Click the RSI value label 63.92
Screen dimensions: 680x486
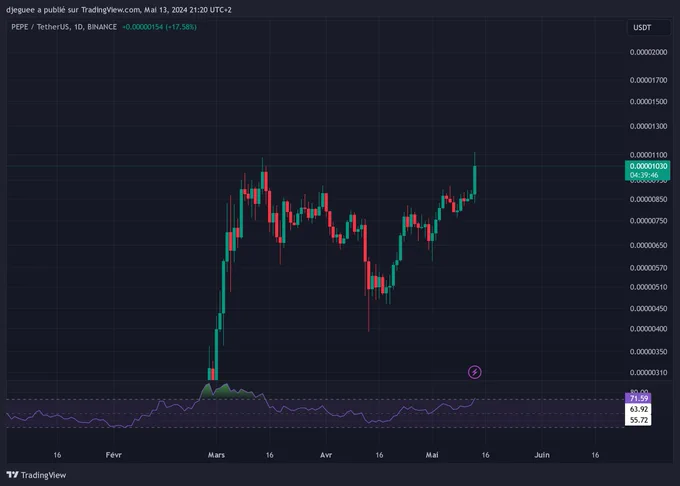click(x=638, y=409)
